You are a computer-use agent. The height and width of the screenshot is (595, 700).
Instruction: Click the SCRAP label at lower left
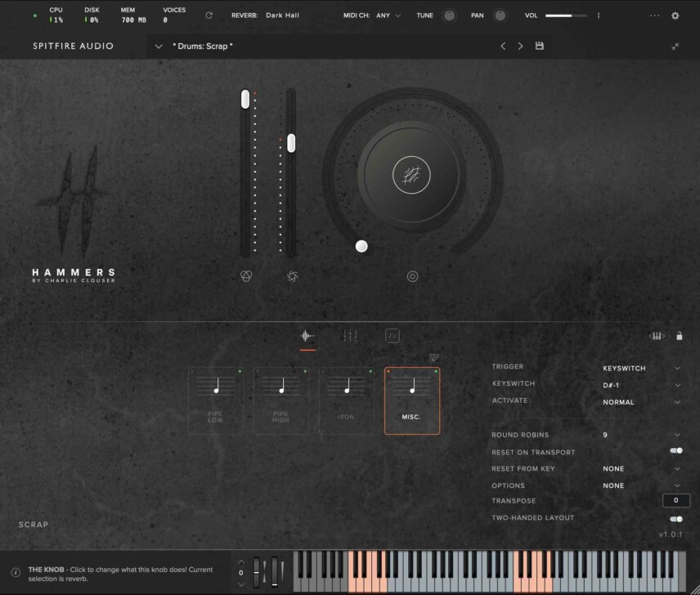[34, 525]
